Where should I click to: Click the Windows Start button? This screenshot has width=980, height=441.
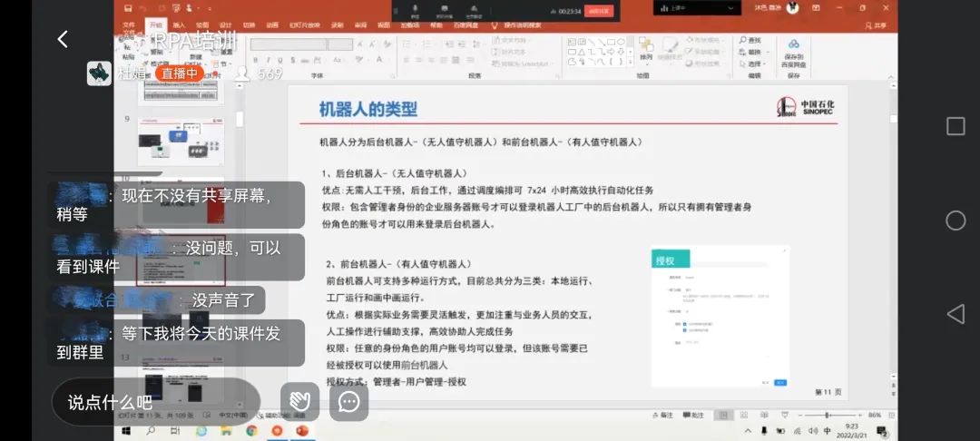(x=126, y=430)
